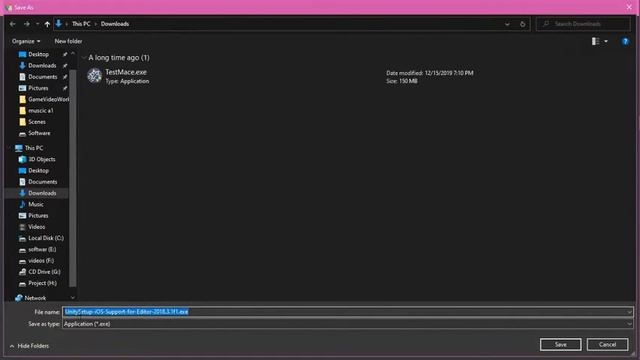Click the Cancel button
Image resolution: width=640 pixels, height=360 pixels.
point(607,344)
